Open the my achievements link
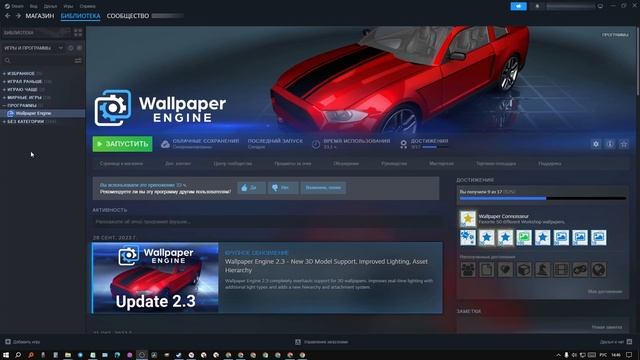This screenshot has width=640, height=360. click(x=605, y=291)
